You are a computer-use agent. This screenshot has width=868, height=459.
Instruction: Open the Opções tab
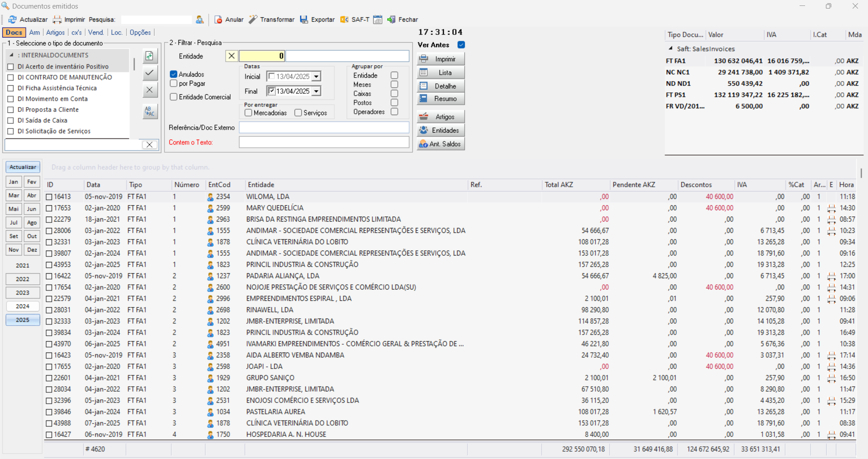pyautogui.click(x=140, y=32)
